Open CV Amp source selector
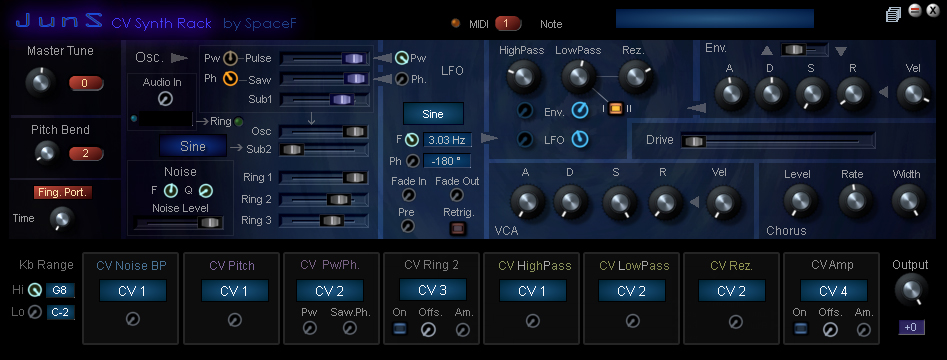947x360 pixels. coord(833,291)
